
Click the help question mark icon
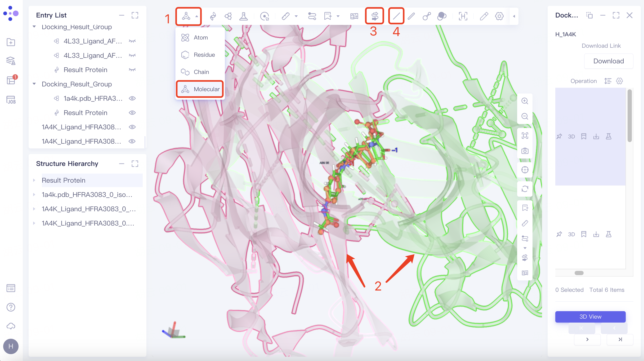[x=11, y=307]
